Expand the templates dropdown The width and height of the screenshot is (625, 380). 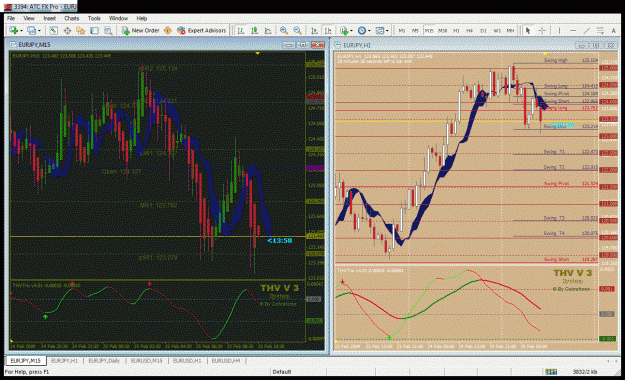coord(387,31)
